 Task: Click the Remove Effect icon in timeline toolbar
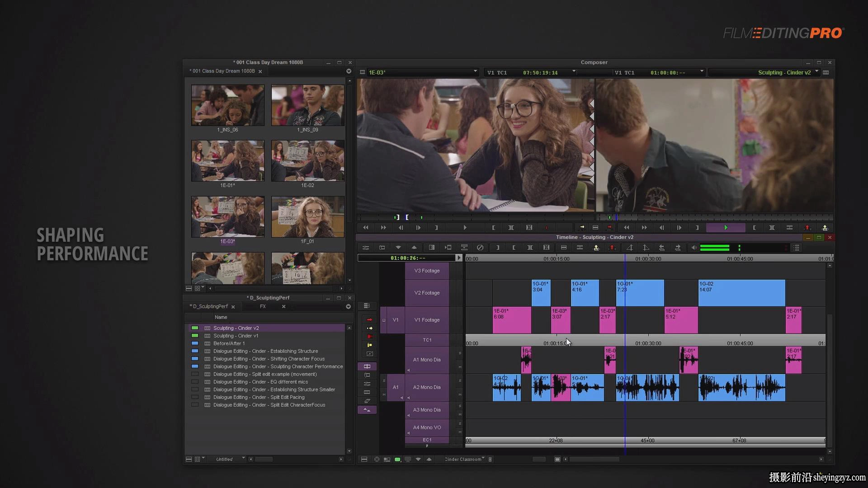pyautogui.click(x=480, y=248)
